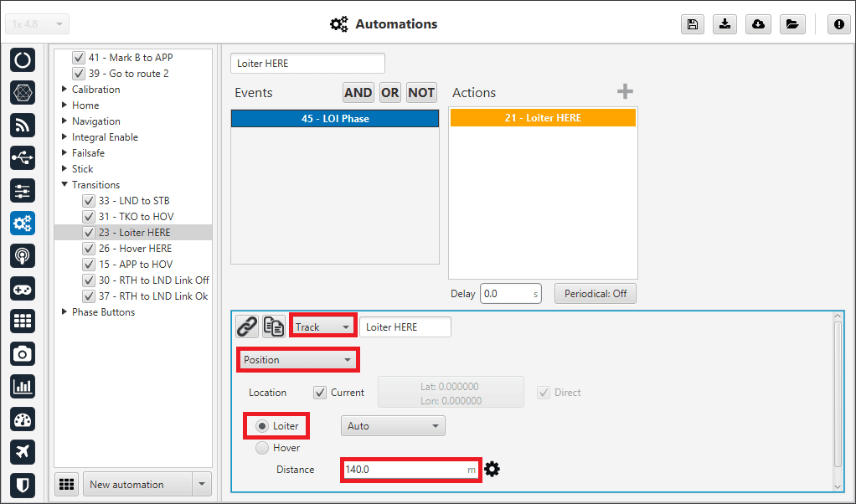Click the plus icon to add action
Viewport: 856px width, 504px height.
(x=625, y=92)
